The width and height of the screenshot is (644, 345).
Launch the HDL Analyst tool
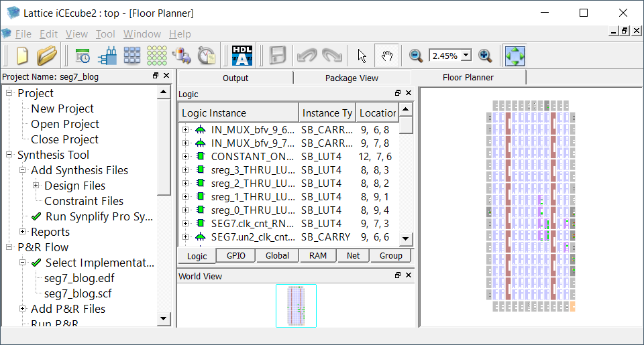(x=242, y=56)
